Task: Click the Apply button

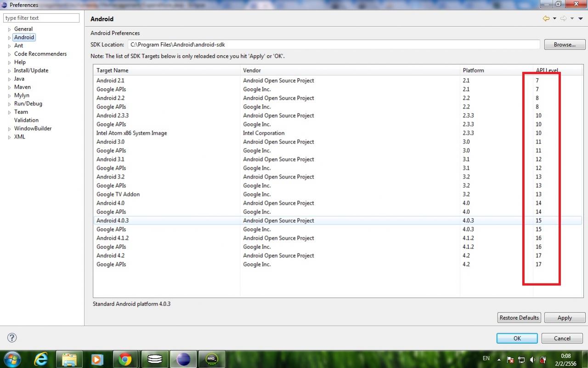Action: click(x=565, y=318)
